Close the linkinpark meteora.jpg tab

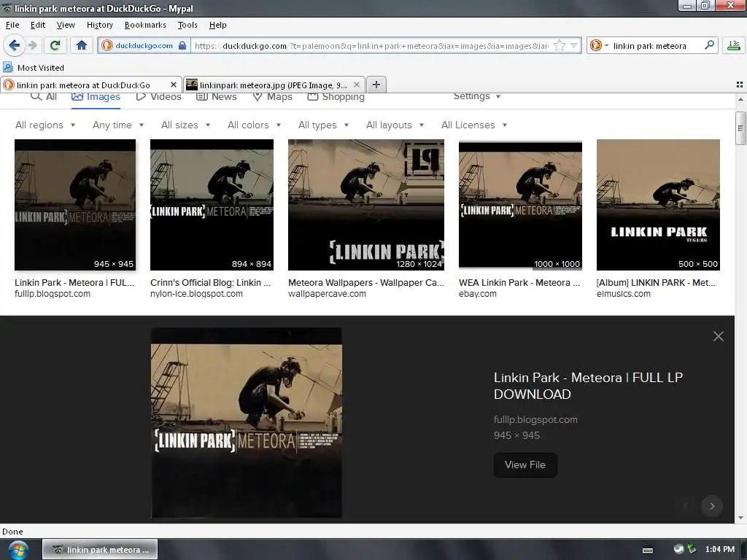[x=356, y=85]
